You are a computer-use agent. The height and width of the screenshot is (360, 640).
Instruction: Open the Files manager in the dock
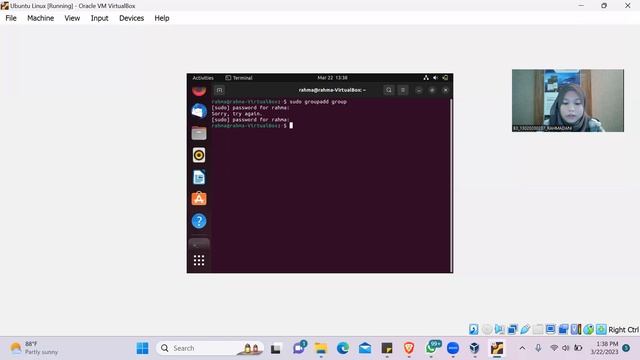(199, 133)
